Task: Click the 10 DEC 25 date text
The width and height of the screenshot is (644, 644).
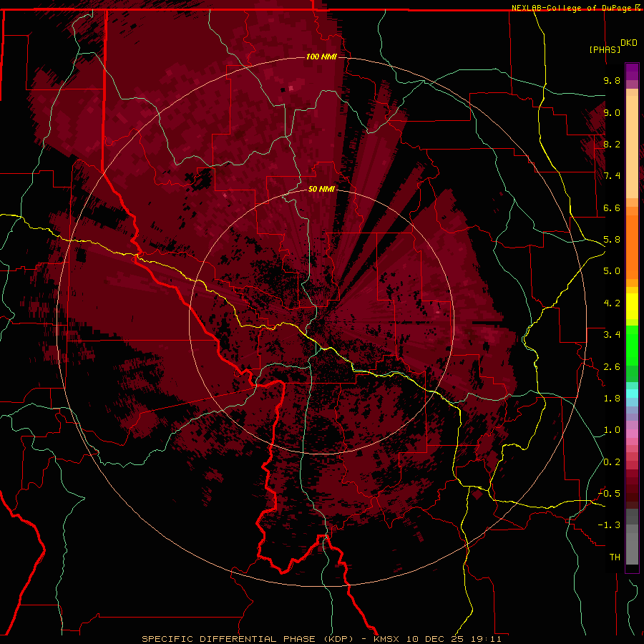Action: click(x=435, y=639)
